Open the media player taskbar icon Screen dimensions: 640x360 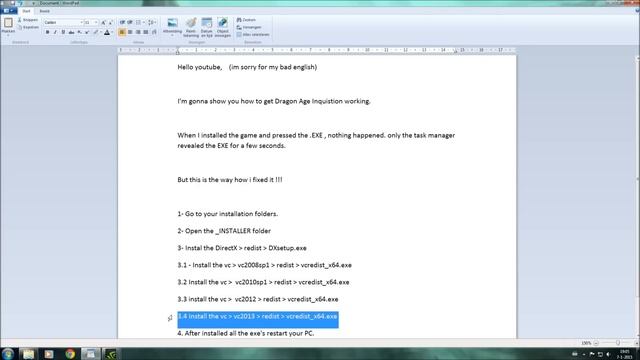49,354
